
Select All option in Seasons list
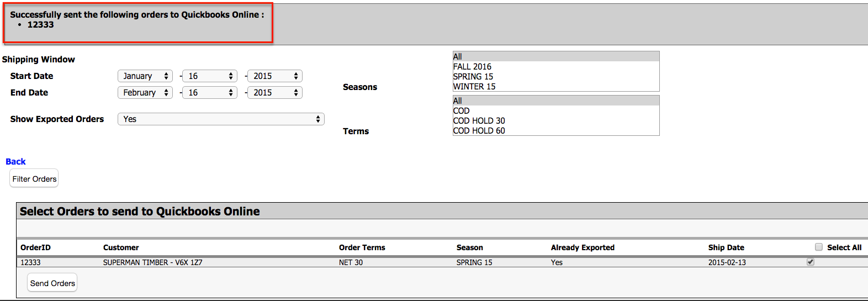point(458,57)
